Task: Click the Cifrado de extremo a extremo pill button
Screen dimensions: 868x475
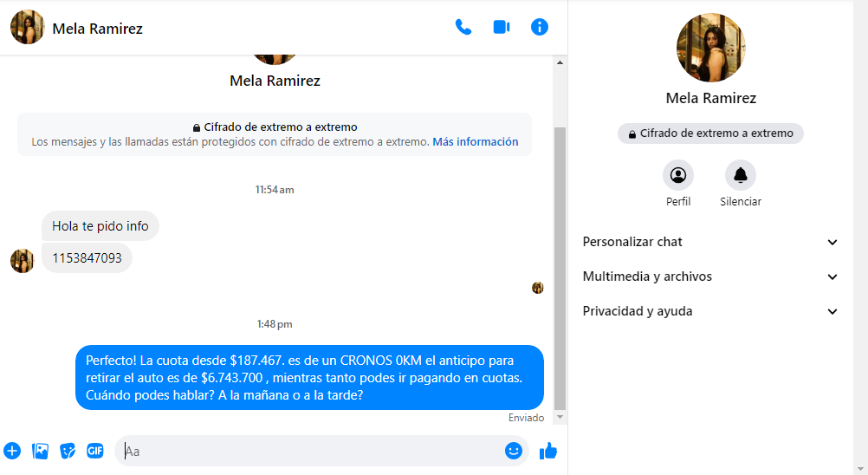Action: (710, 133)
